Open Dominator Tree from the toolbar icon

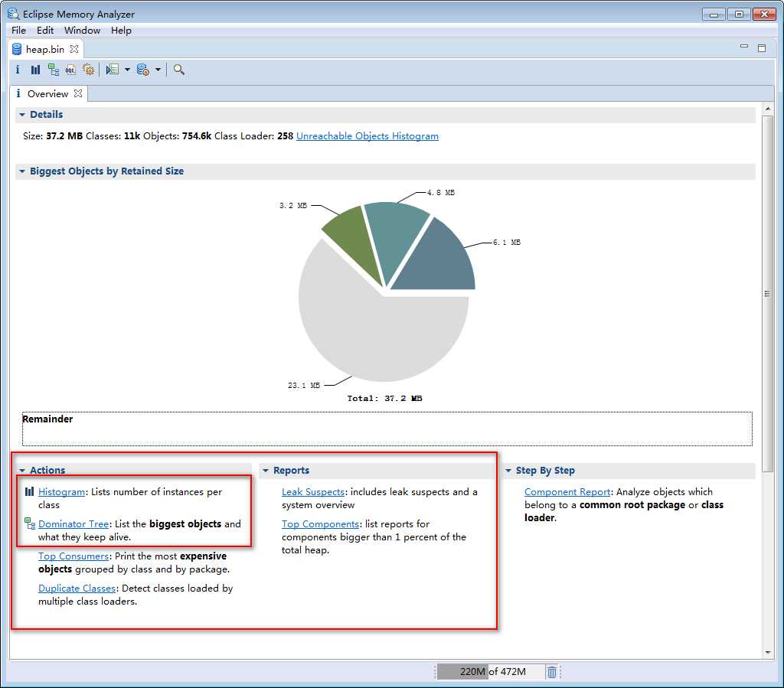click(54, 70)
